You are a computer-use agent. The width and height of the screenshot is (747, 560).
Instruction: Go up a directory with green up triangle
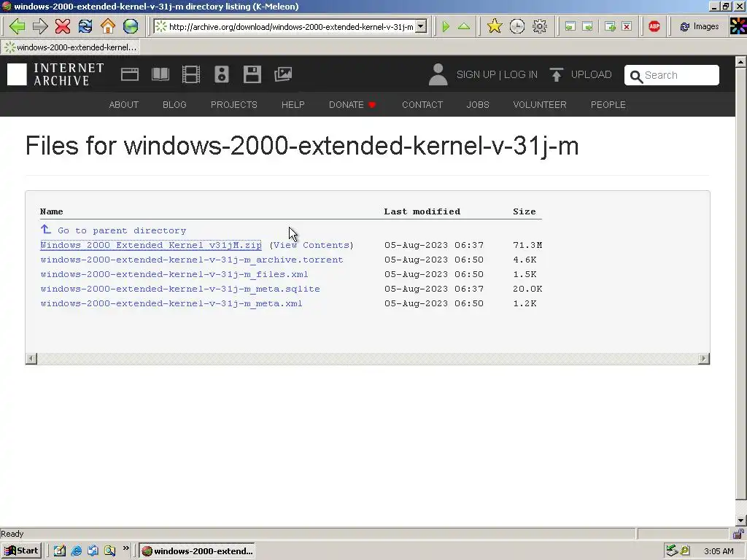click(464, 26)
